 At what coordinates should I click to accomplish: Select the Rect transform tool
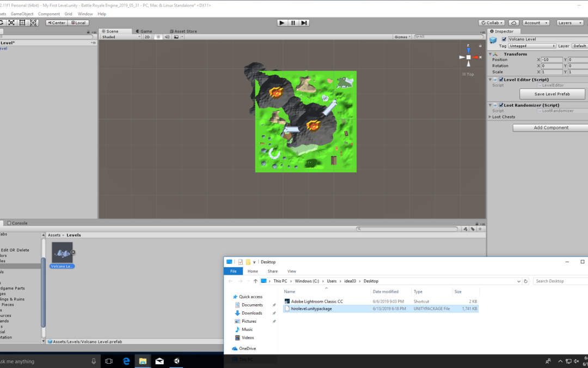click(x=22, y=23)
